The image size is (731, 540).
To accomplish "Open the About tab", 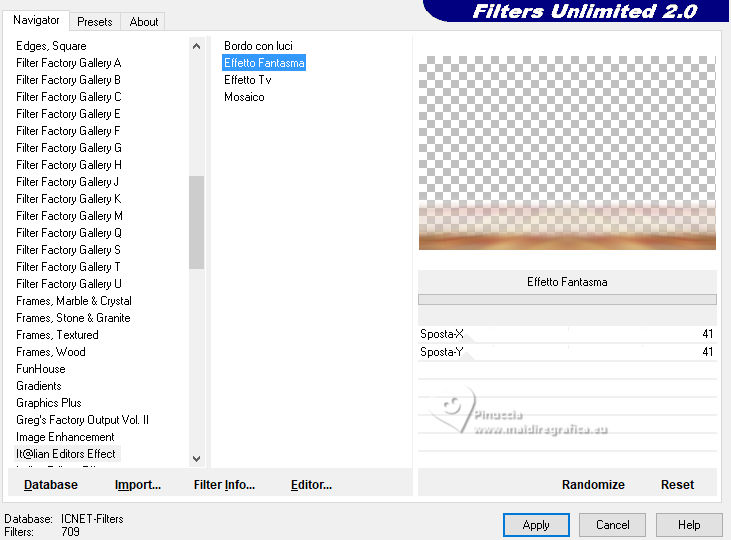I will coord(144,22).
